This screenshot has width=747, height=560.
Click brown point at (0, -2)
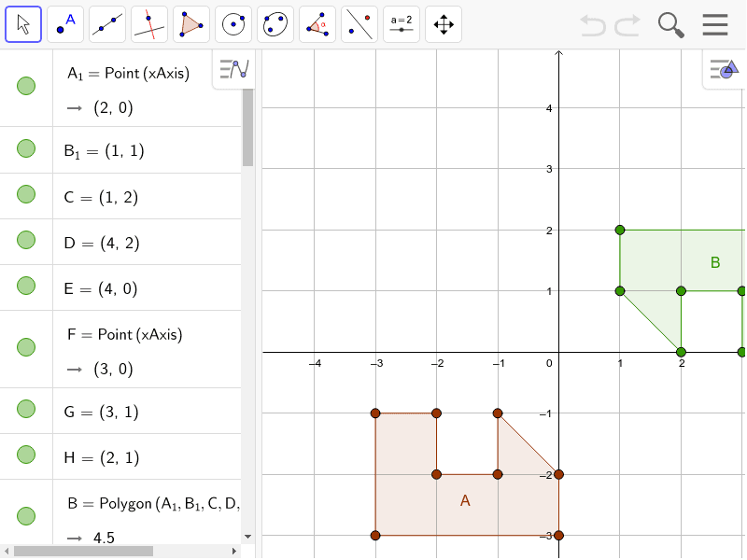coord(558,474)
